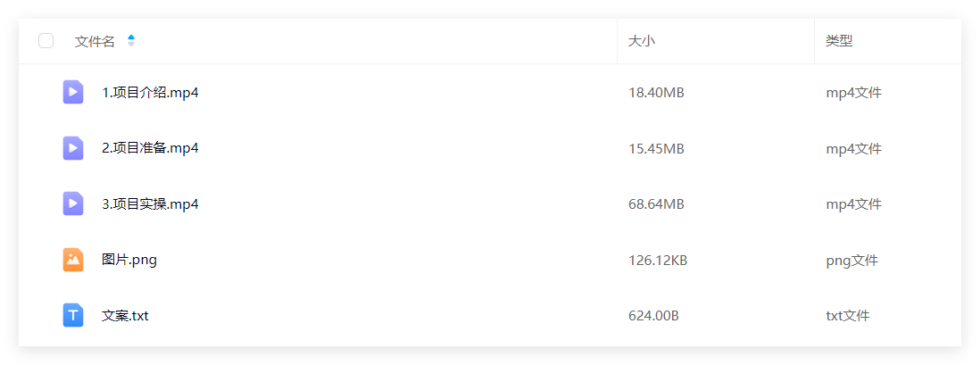Open the file named 2.项目准备.mp4
The image size is (980, 365).
151,149
